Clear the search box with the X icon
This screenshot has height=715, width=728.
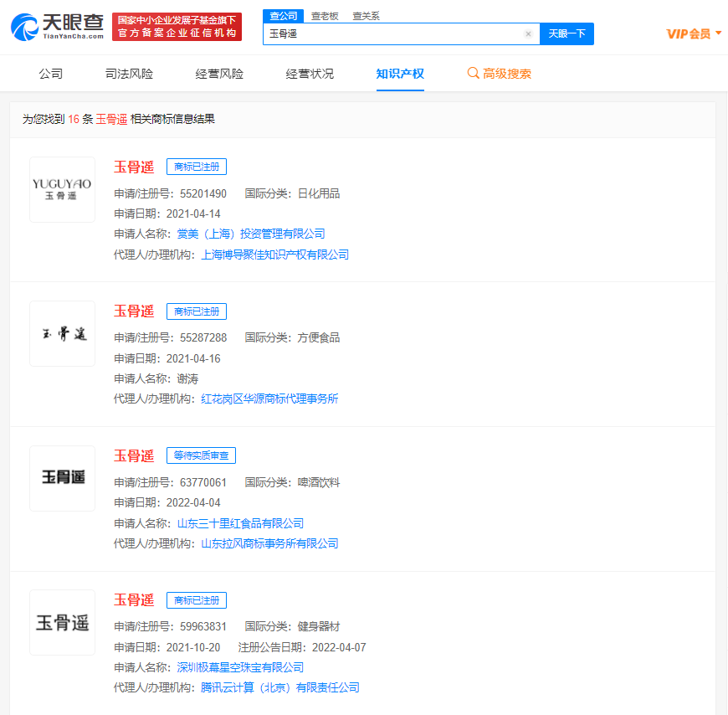pos(528,34)
